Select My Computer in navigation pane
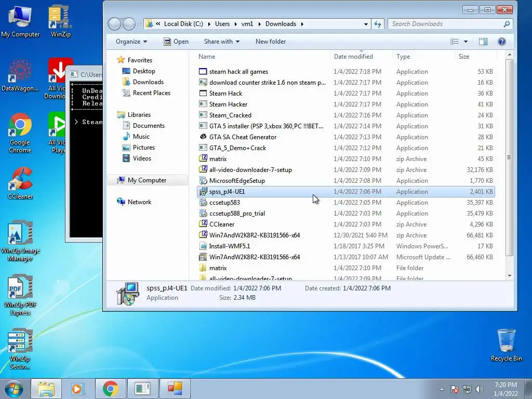Screen dimensions: 532x399 click(147, 180)
